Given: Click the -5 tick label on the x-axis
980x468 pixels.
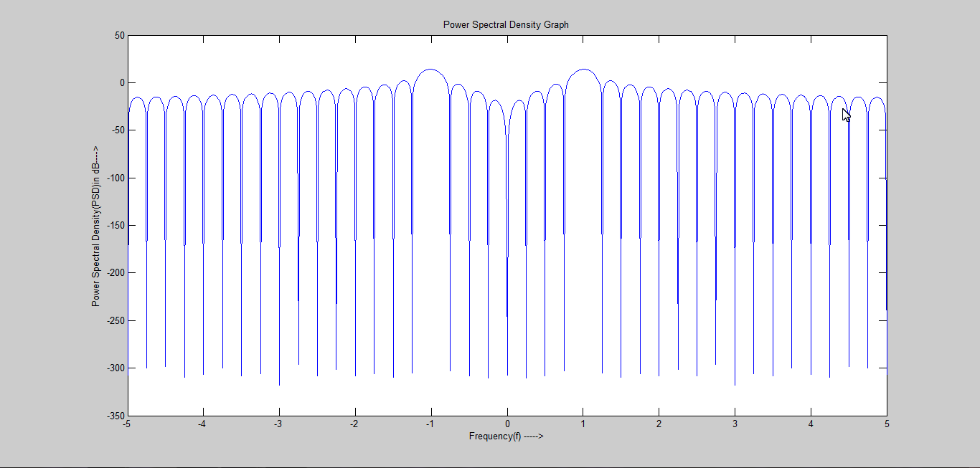Looking at the screenshot, I should pyautogui.click(x=128, y=424).
